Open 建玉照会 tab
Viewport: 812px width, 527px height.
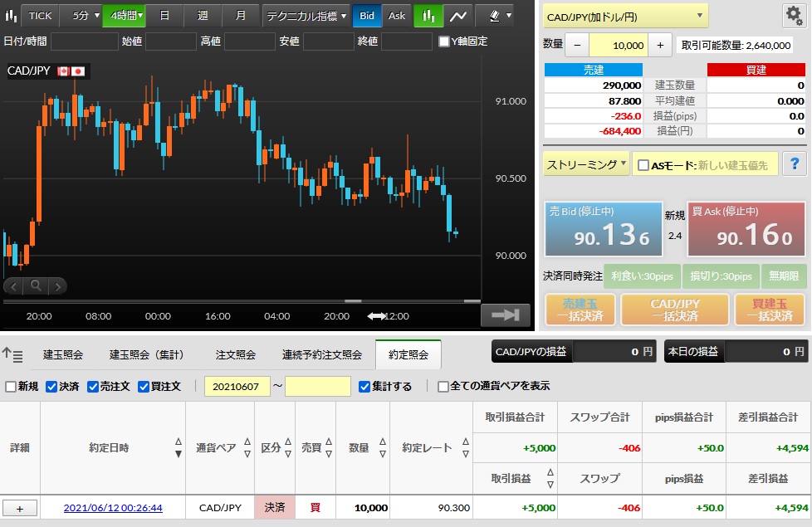62,355
